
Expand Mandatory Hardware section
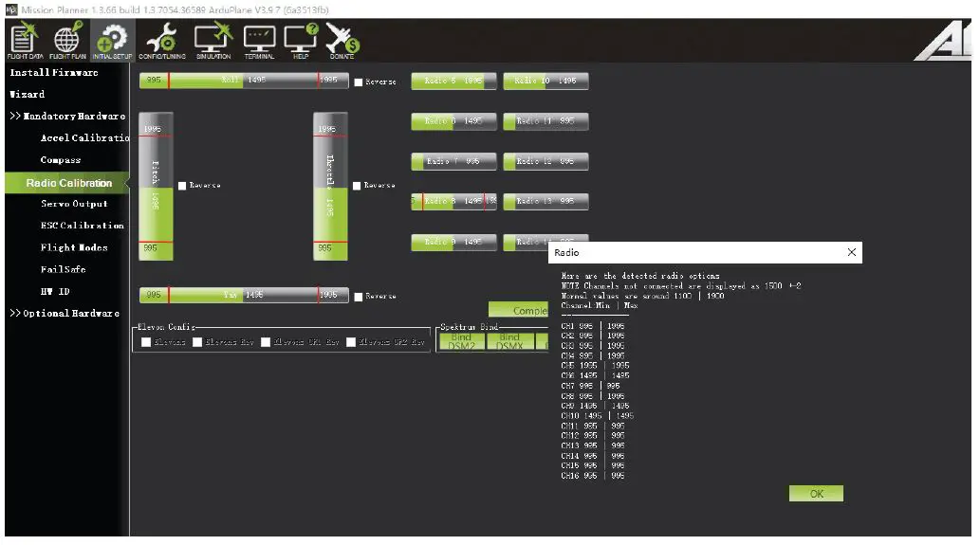67,117
